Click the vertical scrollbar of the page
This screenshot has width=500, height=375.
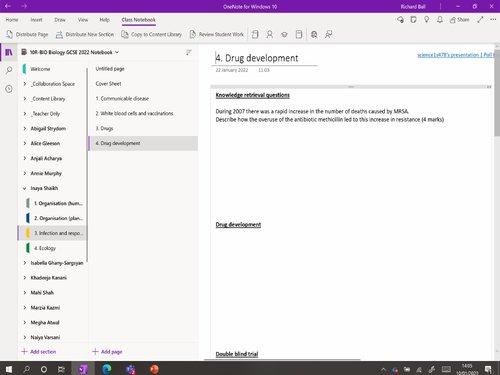pos(497,93)
